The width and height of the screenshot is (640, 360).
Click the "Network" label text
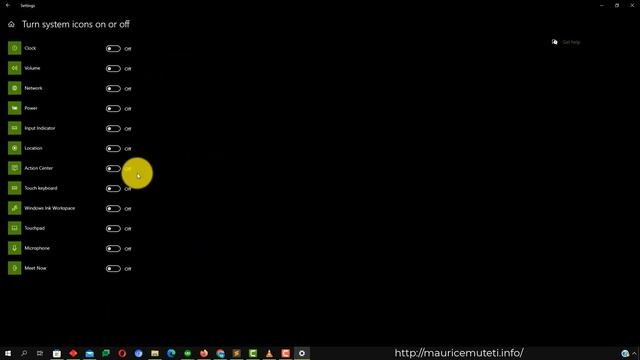(x=33, y=88)
